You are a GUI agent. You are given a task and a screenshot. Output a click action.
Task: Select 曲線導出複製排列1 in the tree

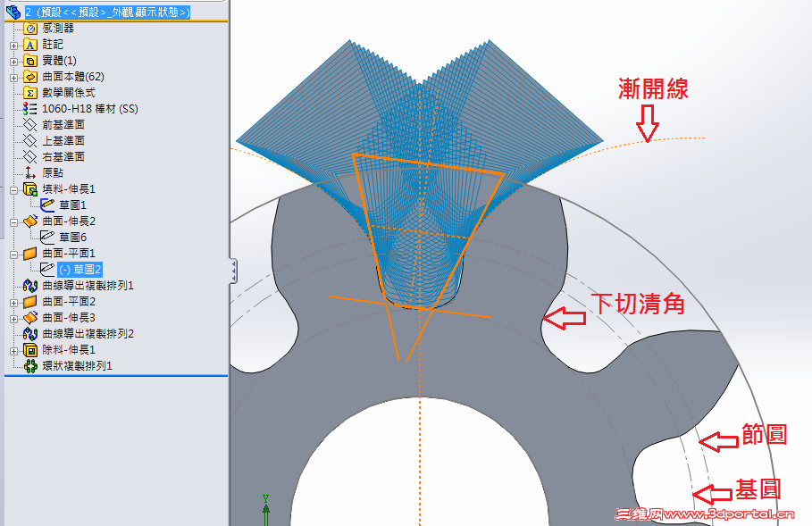(x=88, y=285)
